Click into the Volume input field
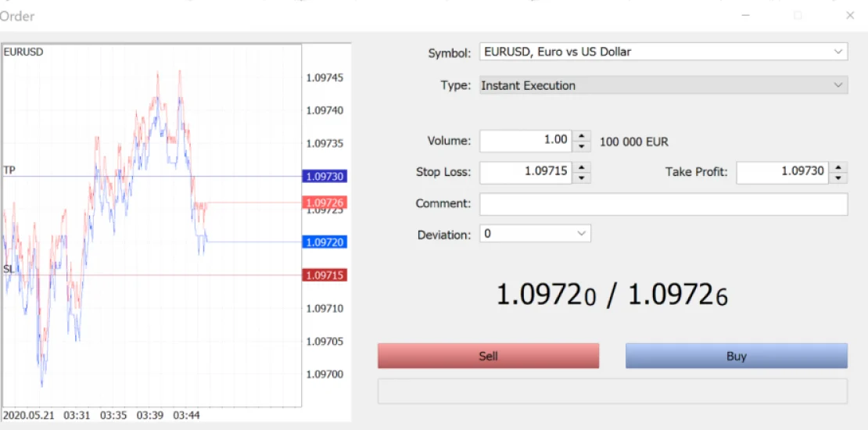This screenshot has width=868, height=430. point(525,141)
